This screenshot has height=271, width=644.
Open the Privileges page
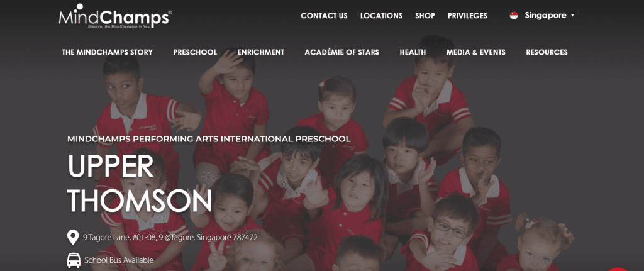(x=467, y=16)
